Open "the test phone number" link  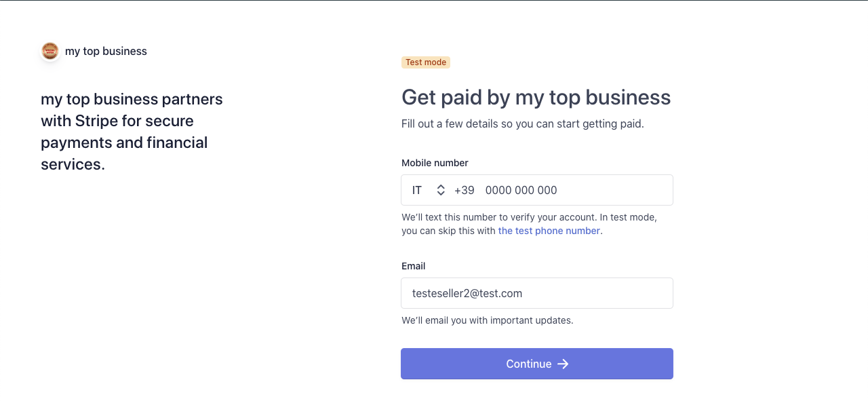coord(549,231)
